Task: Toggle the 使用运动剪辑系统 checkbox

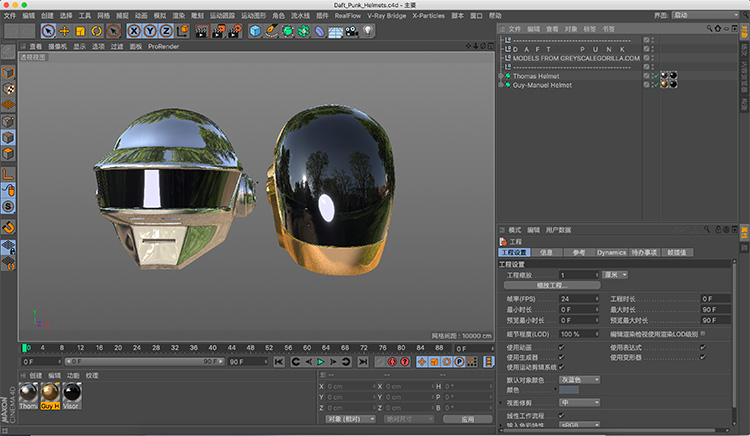Action: coord(562,367)
